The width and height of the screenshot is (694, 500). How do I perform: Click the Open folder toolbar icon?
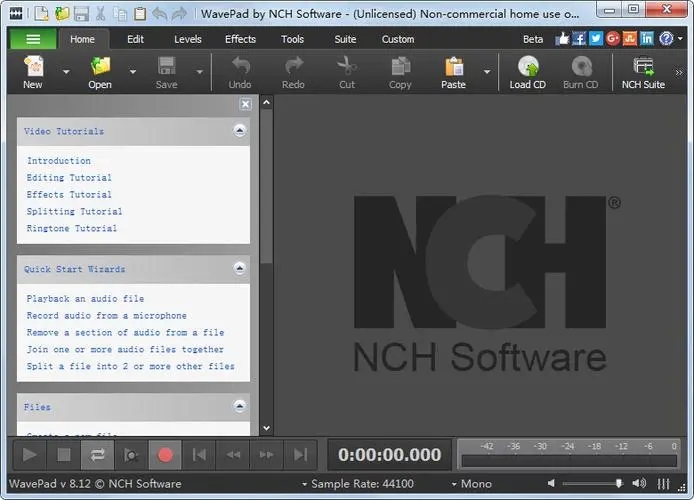pos(100,70)
